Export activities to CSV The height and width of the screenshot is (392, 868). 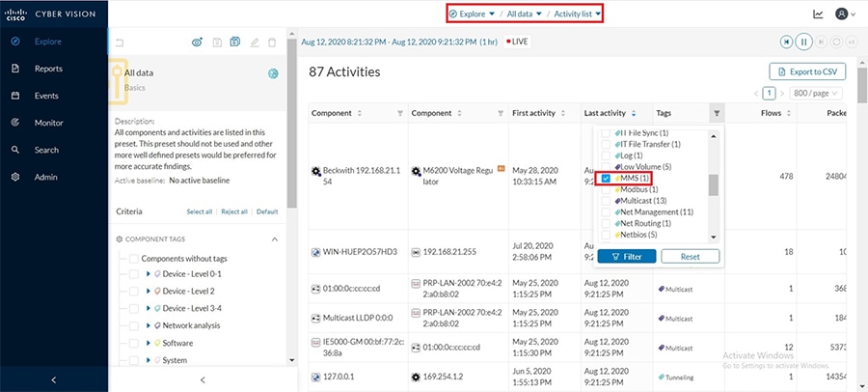pyautogui.click(x=807, y=71)
